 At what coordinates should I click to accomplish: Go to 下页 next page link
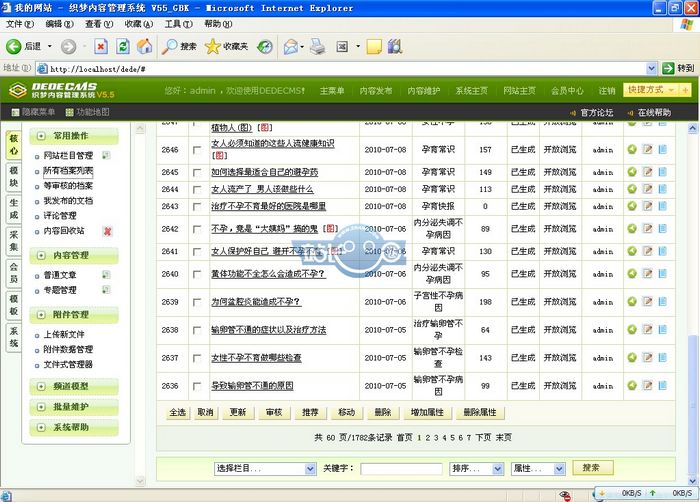coord(483,437)
